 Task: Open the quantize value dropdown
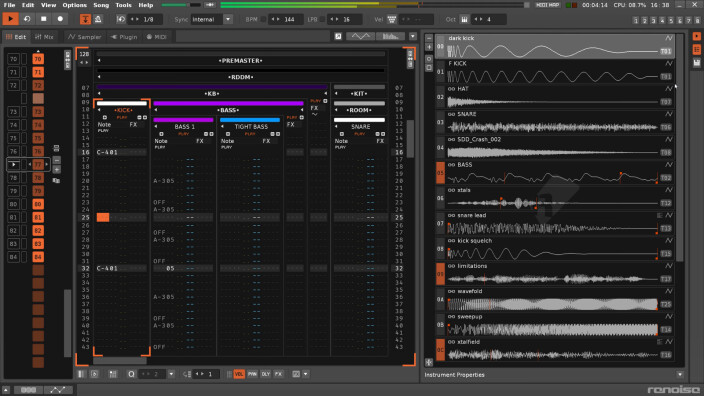(x=171, y=374)
